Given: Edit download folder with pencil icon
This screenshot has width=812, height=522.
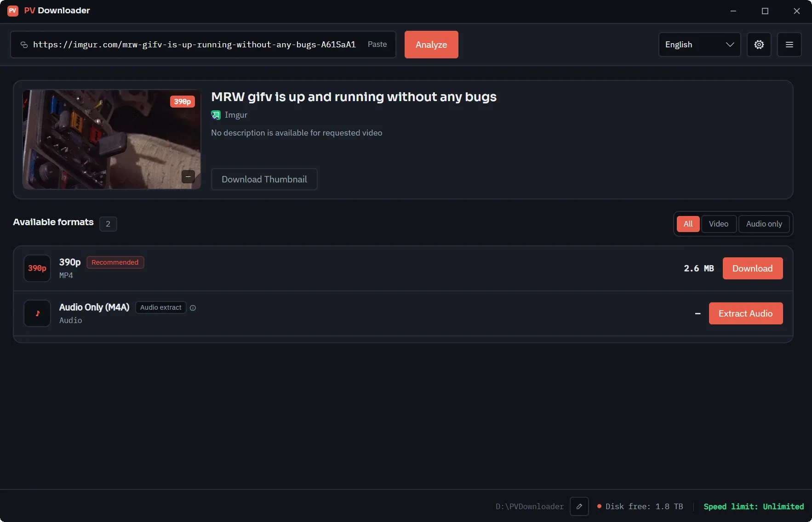Looking at the screenshot, I should [579, 506].
